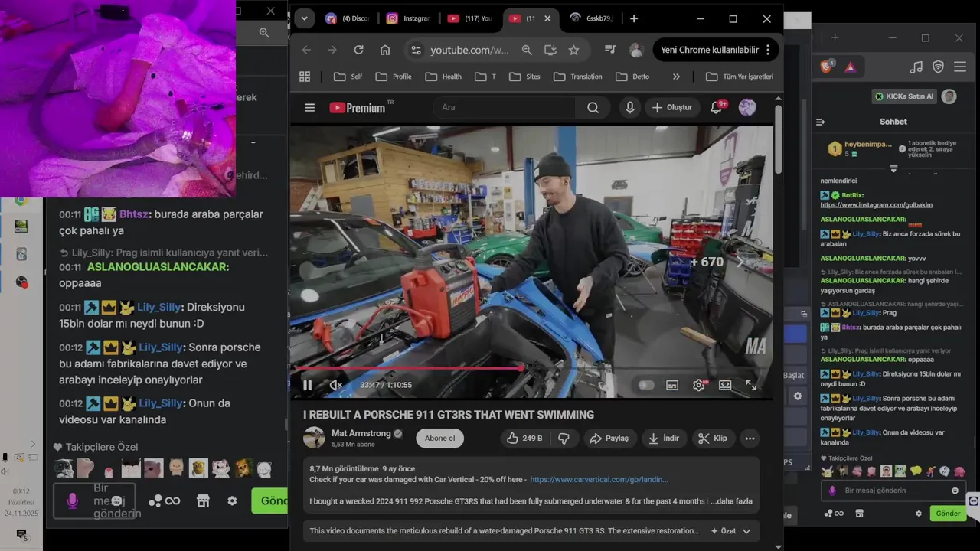Enter fullscreen in the YouTube player
Viewport: 980px width, 551px height.
pos(751,385)
